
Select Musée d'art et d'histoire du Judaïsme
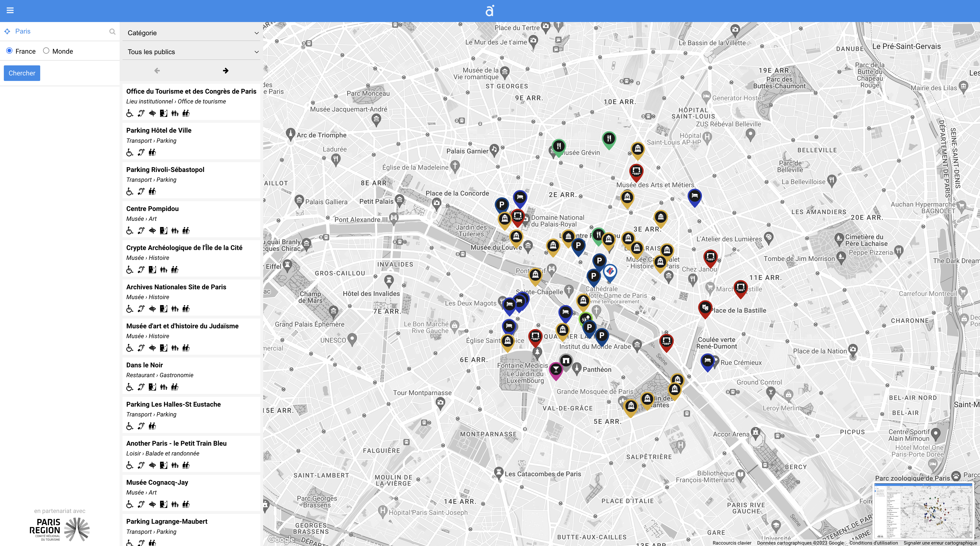pyautogui.click(x=191, y=337)
